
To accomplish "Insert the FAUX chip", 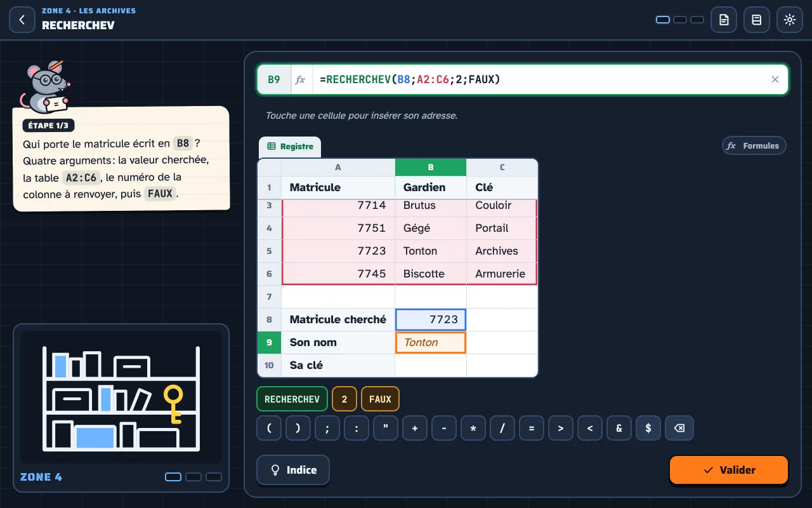I will tap(380, 399).
